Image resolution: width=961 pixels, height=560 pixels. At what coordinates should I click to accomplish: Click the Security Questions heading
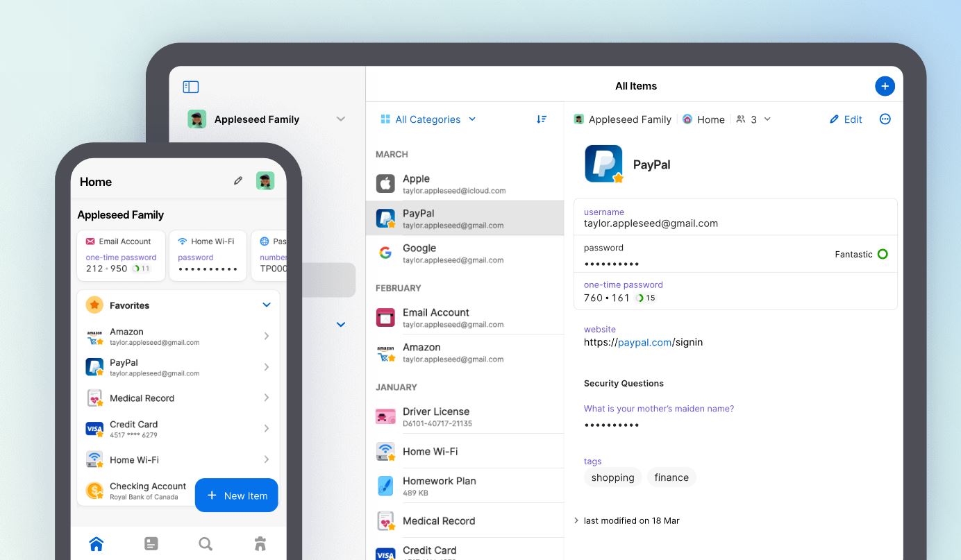coord(624,383)
